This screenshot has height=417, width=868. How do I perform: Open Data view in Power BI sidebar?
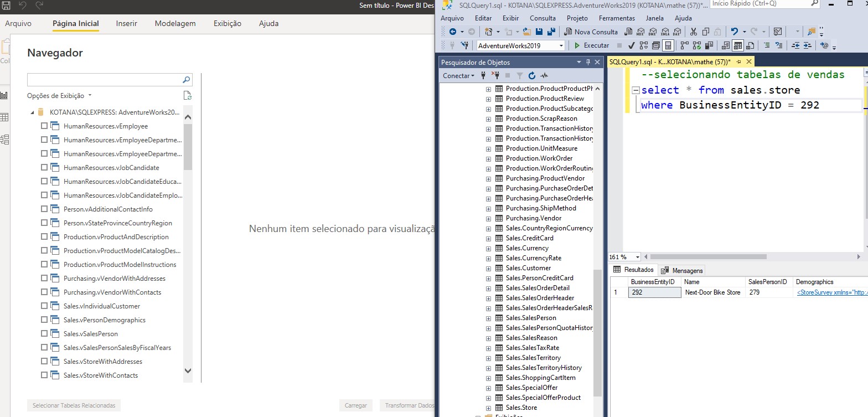pyautogui.click(x=4, y=117)
